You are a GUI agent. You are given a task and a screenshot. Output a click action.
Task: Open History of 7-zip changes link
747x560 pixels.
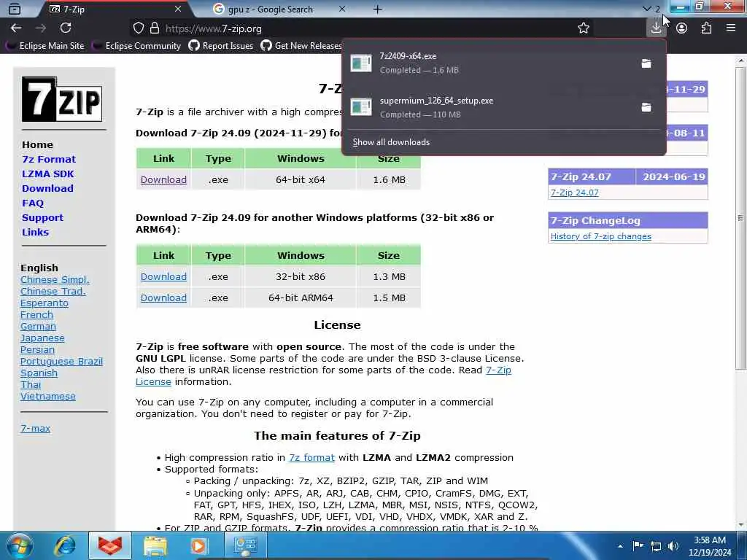(x=601, y=236)
